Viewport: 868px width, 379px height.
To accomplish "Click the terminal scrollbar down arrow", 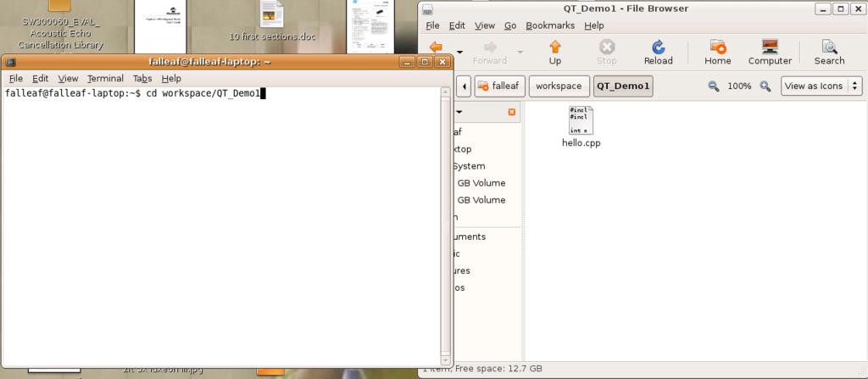I will (x=446, y=359).
